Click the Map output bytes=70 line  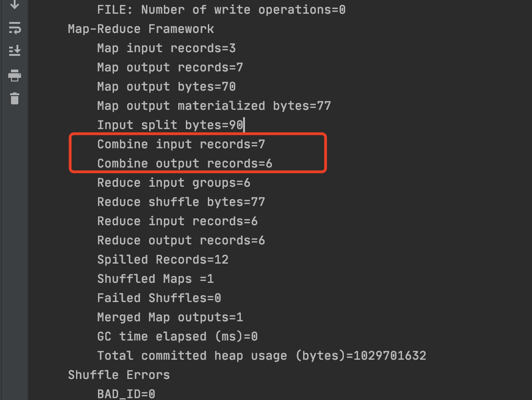coord(166,87)
